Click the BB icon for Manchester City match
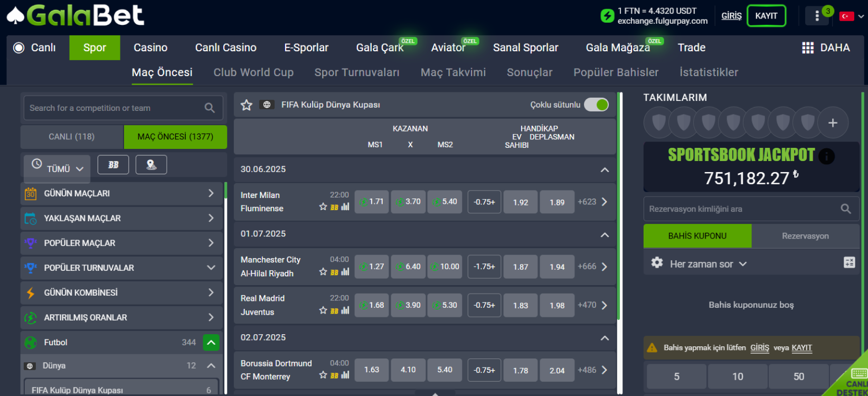Screen dimensions: 868x396 pos(334,272)
